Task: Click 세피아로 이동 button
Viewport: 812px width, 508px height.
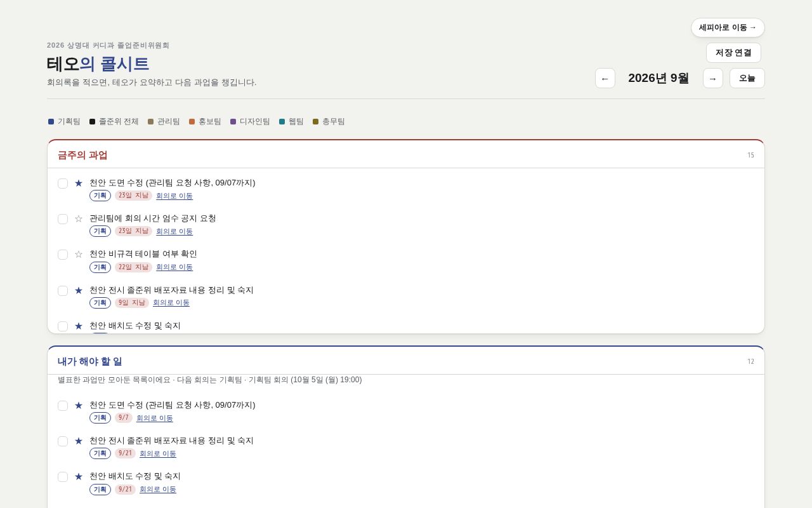Action: point(728,27)
